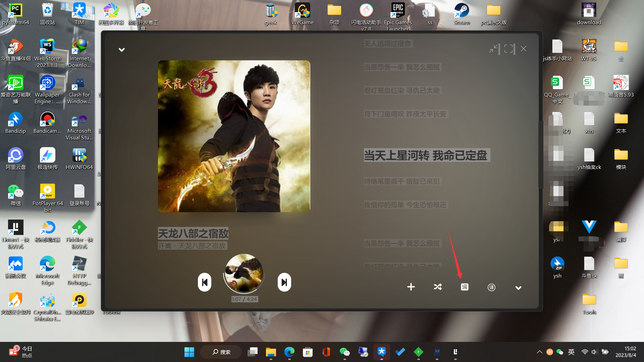Collapse the player with top-left chevron
Screen dimensions: 644x362
122,50
